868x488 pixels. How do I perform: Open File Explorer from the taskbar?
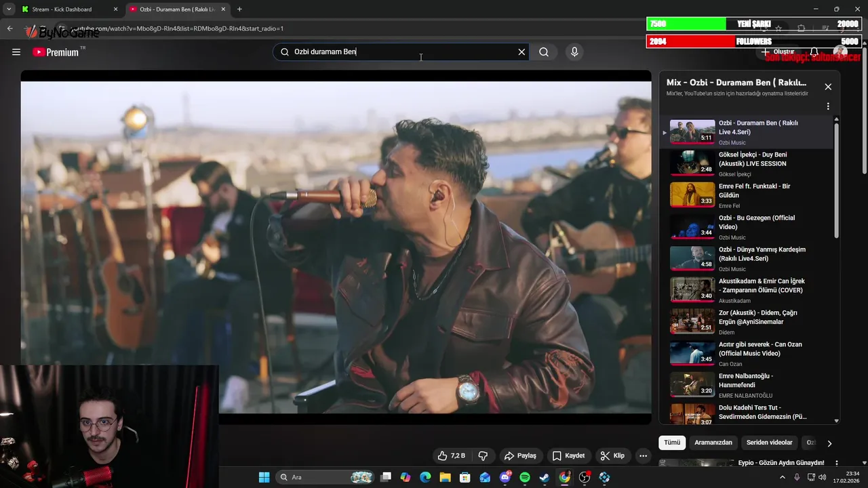tap(445, 477)
